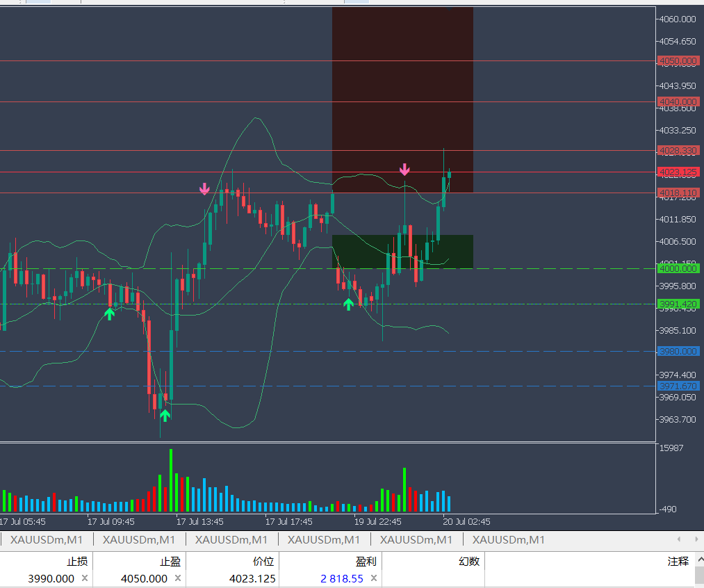Select the dark green profit zone rectangle
This screenshot has height=588, width=704.
point(402,252)
